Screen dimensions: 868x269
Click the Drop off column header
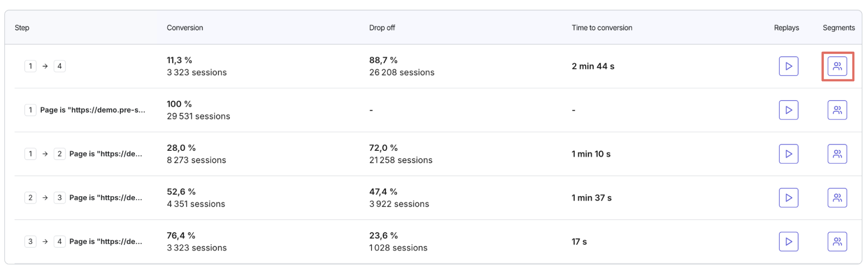tap(382, 28)
